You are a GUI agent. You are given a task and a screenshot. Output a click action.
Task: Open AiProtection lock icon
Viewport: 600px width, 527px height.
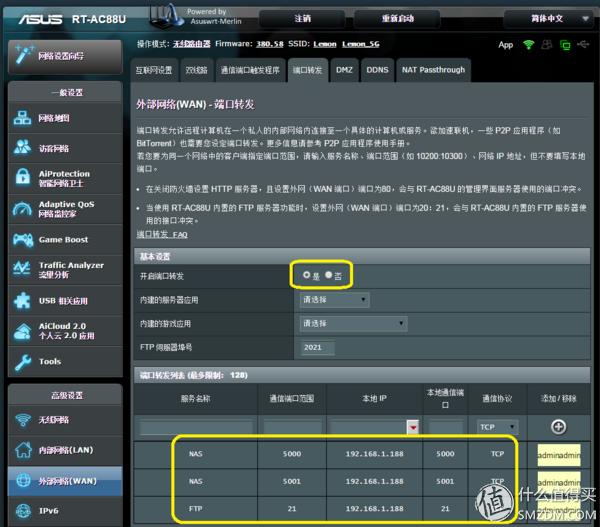[x=23, y=178]
